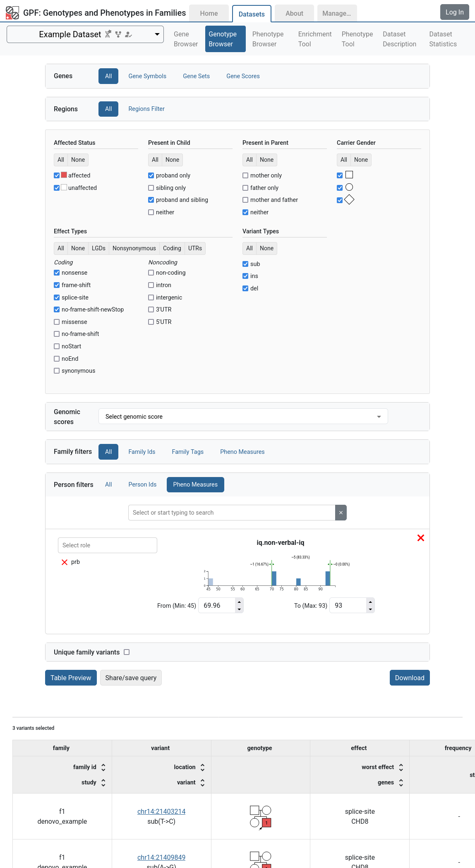Click the red affected status swatch
Screen dimensions: 475x868
click(x=64, y=175)
